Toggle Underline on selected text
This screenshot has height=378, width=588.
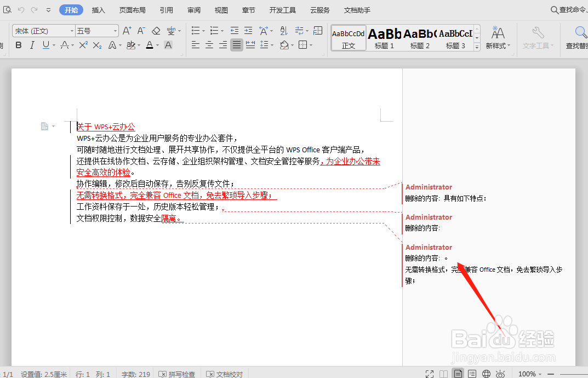pos(45,45)
